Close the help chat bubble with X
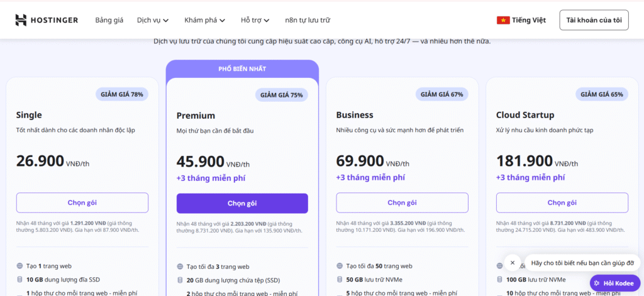Viewport: 644px width, 296px height. coord(513,263)
